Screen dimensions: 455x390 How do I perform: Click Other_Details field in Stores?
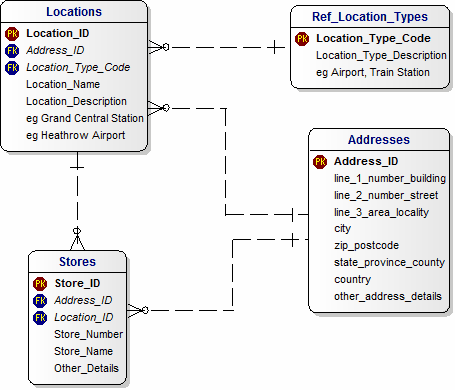(x=86, y=369)
